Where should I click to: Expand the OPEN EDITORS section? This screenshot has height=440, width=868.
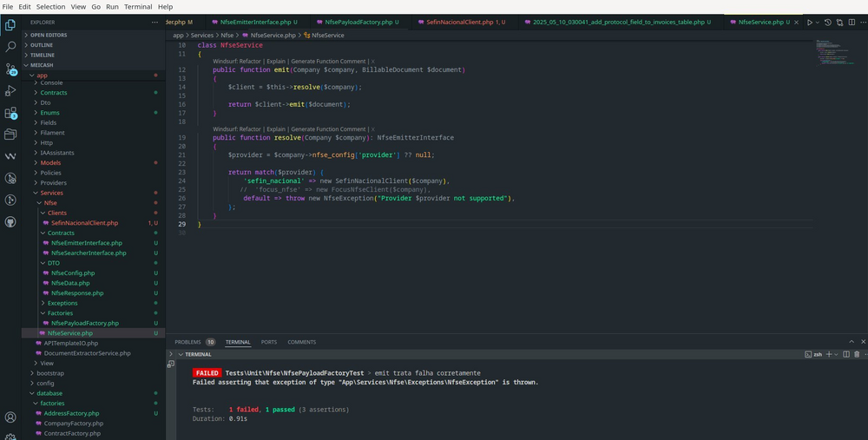52,35
